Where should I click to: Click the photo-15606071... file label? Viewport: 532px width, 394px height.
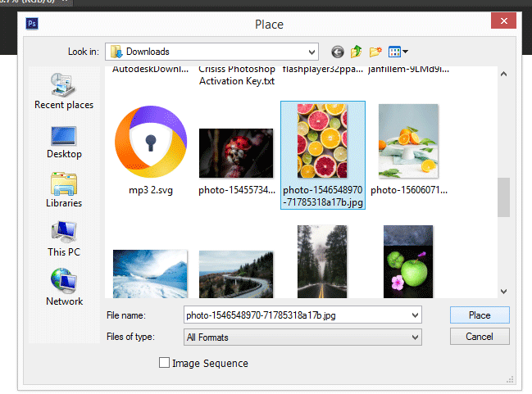point(409,190)
